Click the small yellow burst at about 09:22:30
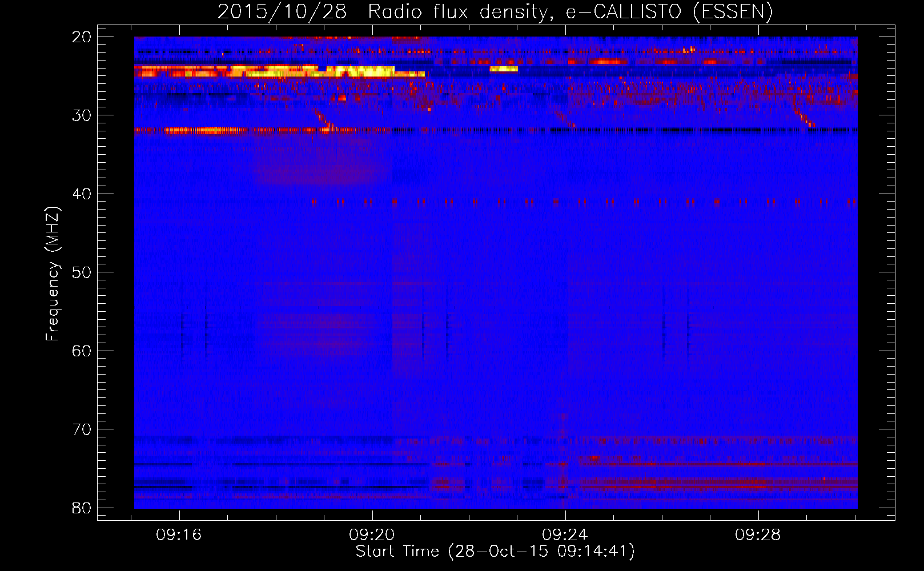Screen dimensions: 924x571 504,69
